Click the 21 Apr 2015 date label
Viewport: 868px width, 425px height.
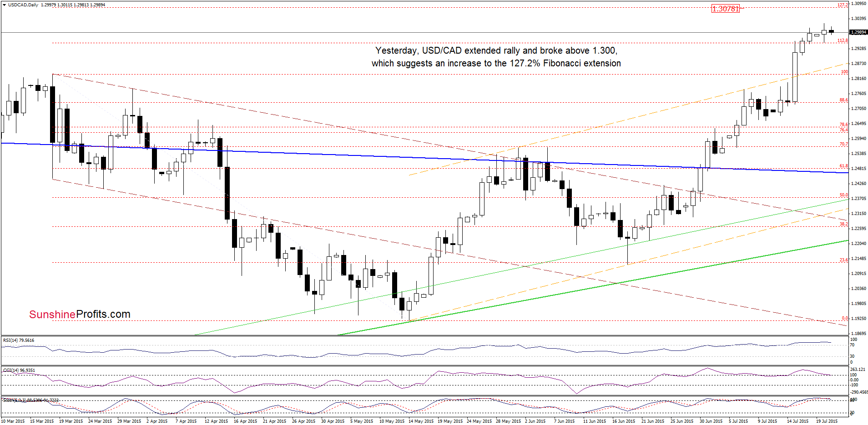[275, 421]
